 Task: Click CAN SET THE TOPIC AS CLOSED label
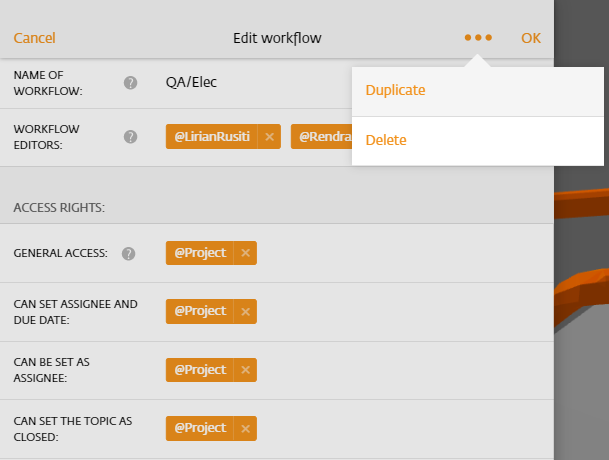point(73,429)
